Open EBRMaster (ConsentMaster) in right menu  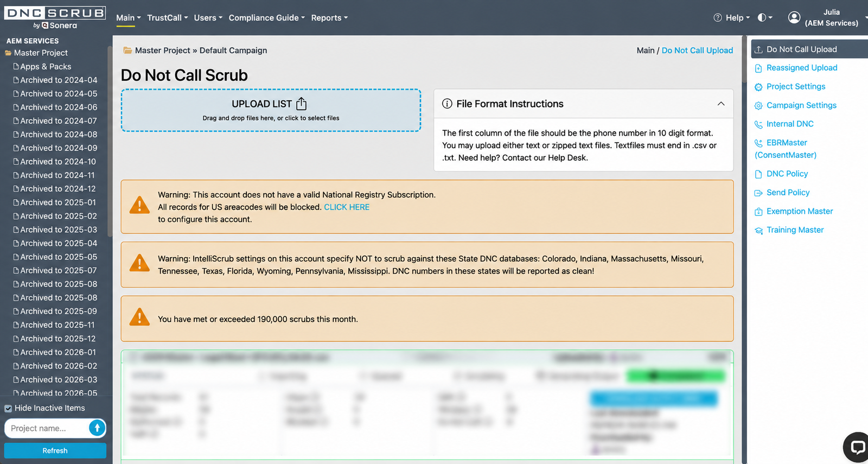point(786,149)
